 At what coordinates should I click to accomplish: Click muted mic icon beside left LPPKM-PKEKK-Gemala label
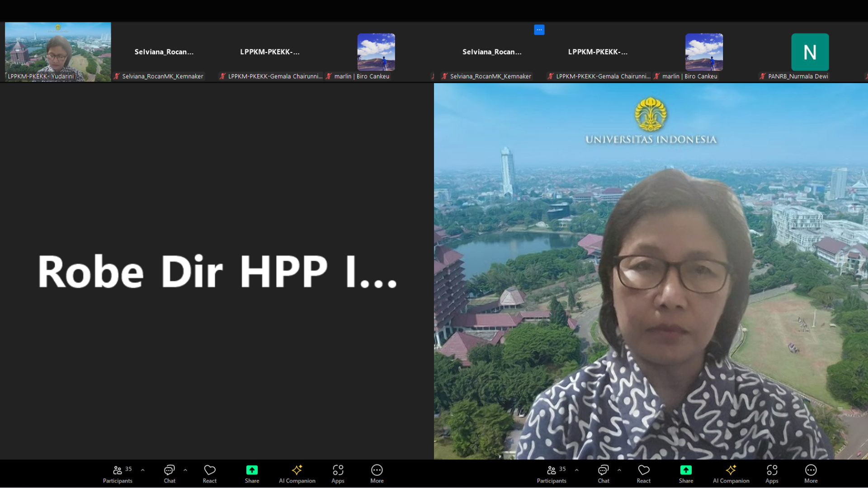point(222,76)
